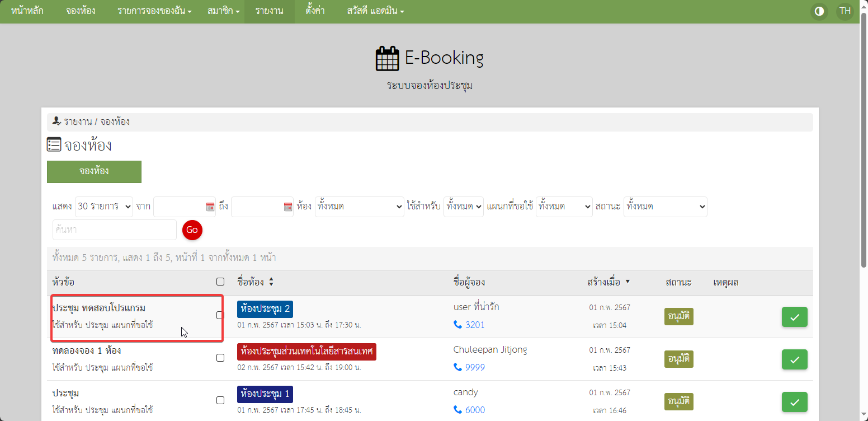Click the จาก start date field

(185, 207)
